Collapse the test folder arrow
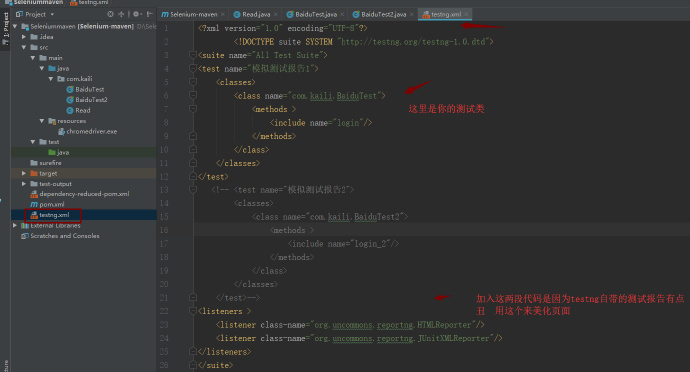This screenshot has width=690, height=372. pos(33,142)
